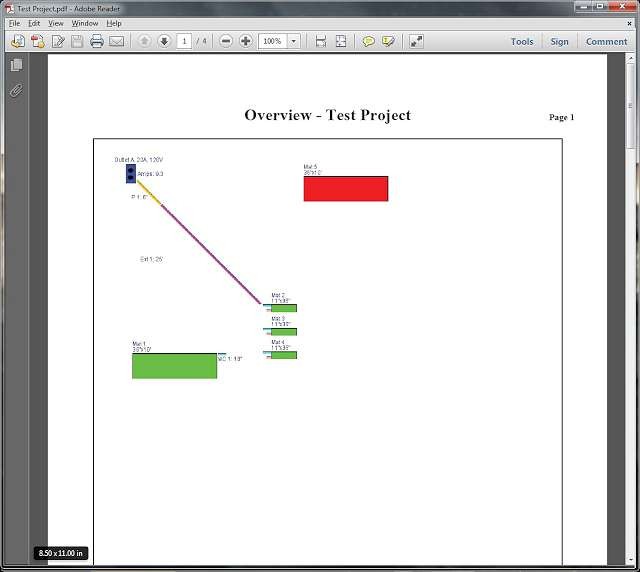Click the page number input field
This screenshot has height=572, width=640.
click(x=184, y=41)
